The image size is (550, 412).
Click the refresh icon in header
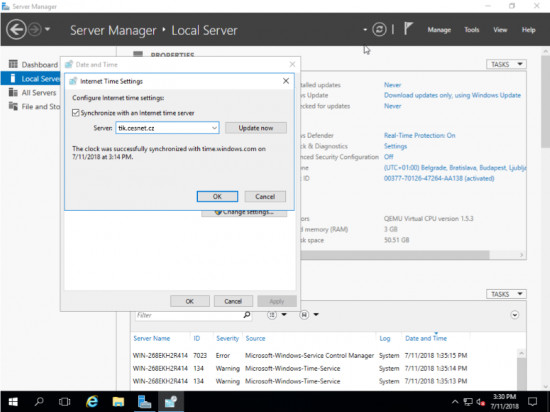[x=379, y=29]
